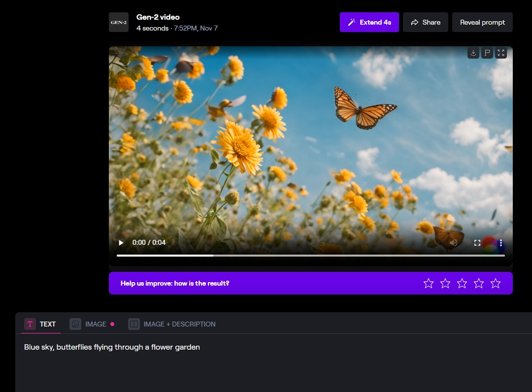Click the video progress bar

[311, 256]
